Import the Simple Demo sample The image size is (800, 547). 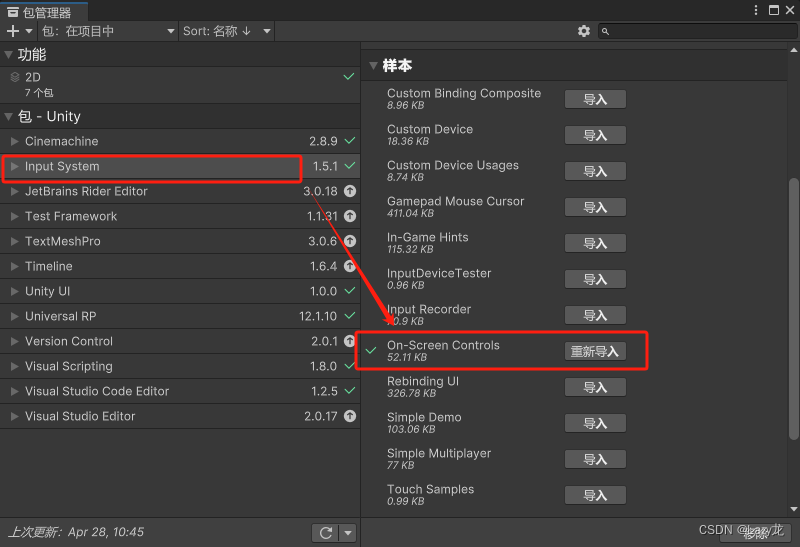595,423
